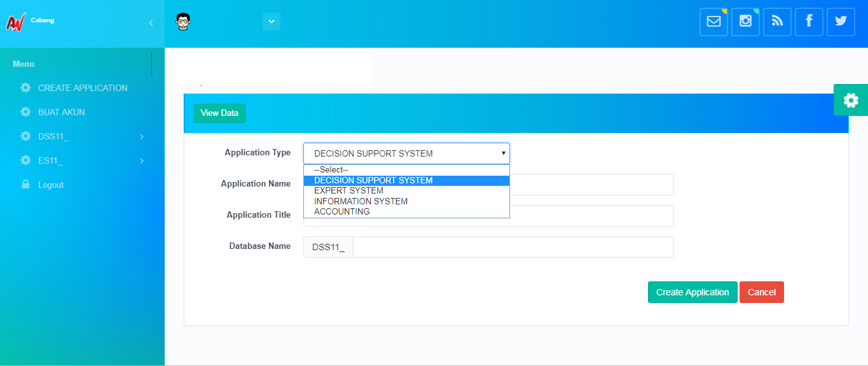Click the Menu heading in the sidebar
The height and width of the screenshot is (366, 868).
click(x=24, y=64)
